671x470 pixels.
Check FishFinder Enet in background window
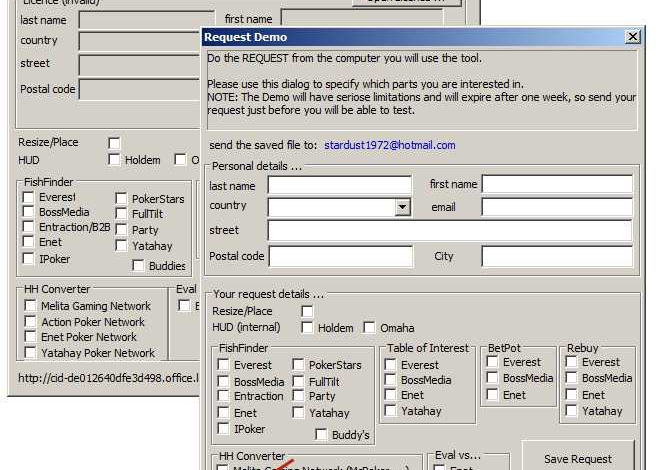tap(28, 242)
